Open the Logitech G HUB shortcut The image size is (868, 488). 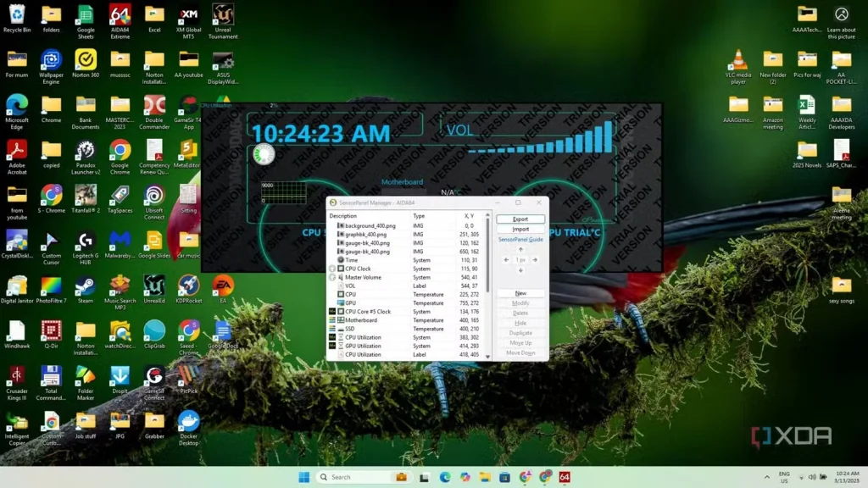86,241
